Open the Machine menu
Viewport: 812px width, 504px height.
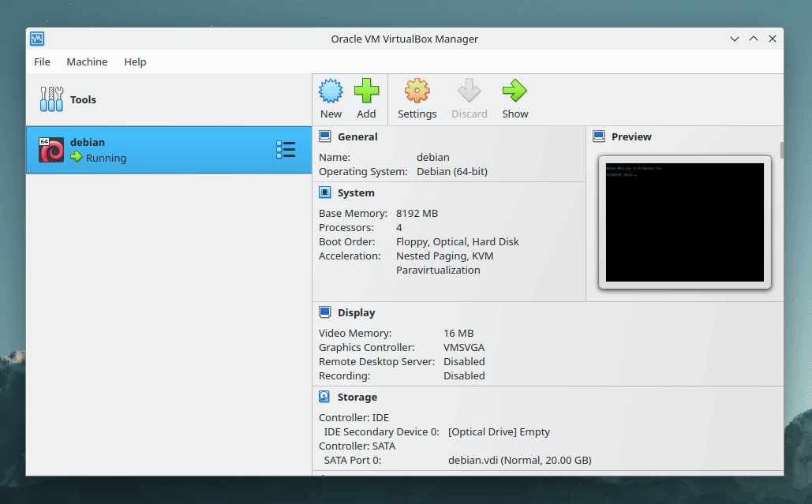click(87, 62)
